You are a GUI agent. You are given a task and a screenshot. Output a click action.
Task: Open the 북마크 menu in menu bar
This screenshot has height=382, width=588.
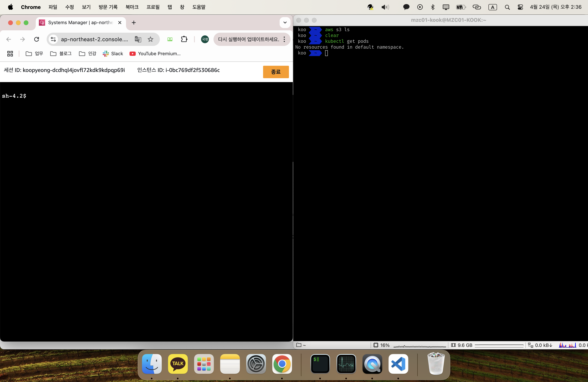pos(132,7)
